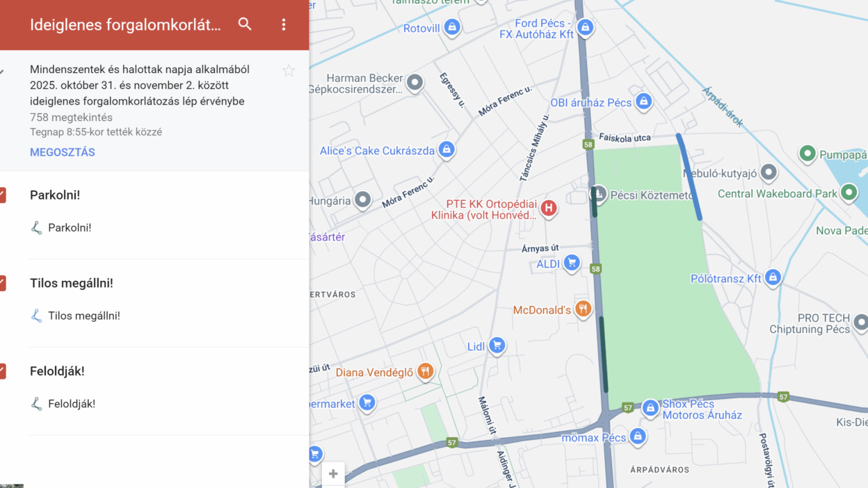Open the Alice's Cake Cukrászda marker
The height and width of the screenshot is (488, 868).
click(447, 150)
